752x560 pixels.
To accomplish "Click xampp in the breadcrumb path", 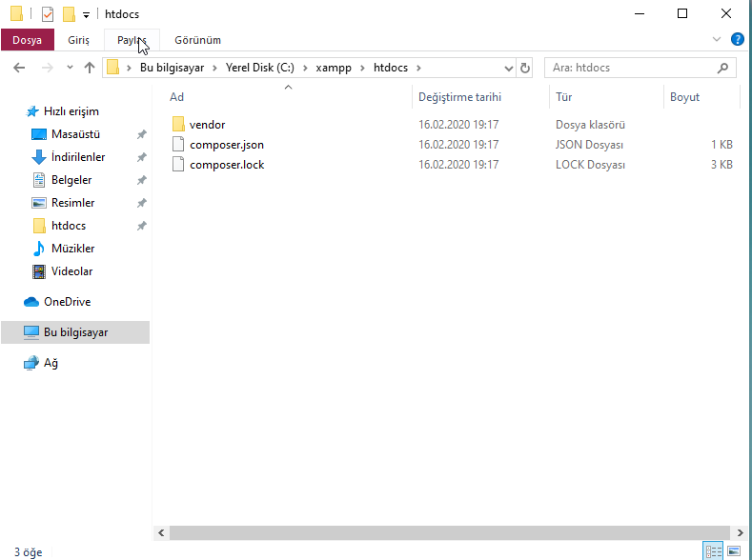I will click(334, 68).
